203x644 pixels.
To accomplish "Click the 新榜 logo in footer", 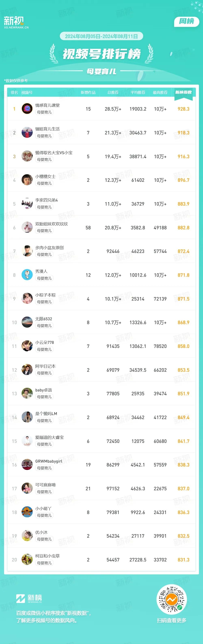I will click(29, 598).
